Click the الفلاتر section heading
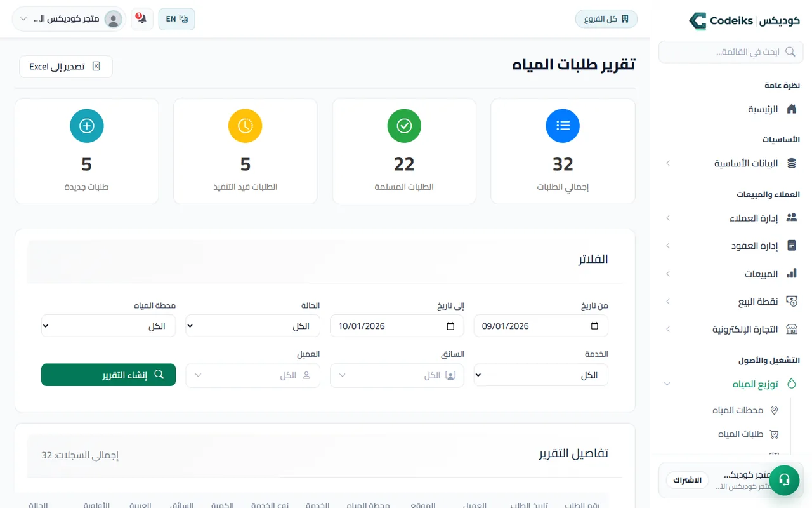This screenshot has width=812, height=508. [593, 259]
